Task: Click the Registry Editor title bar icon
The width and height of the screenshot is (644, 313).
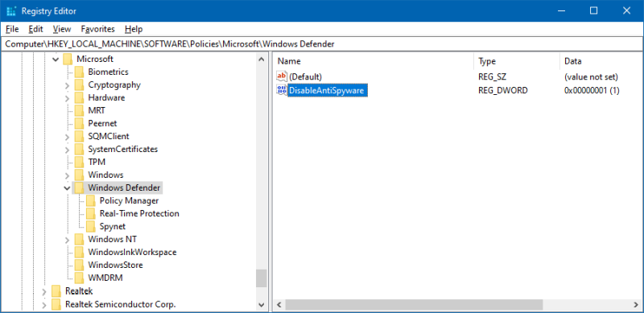Action: click(x=11, y=11)
